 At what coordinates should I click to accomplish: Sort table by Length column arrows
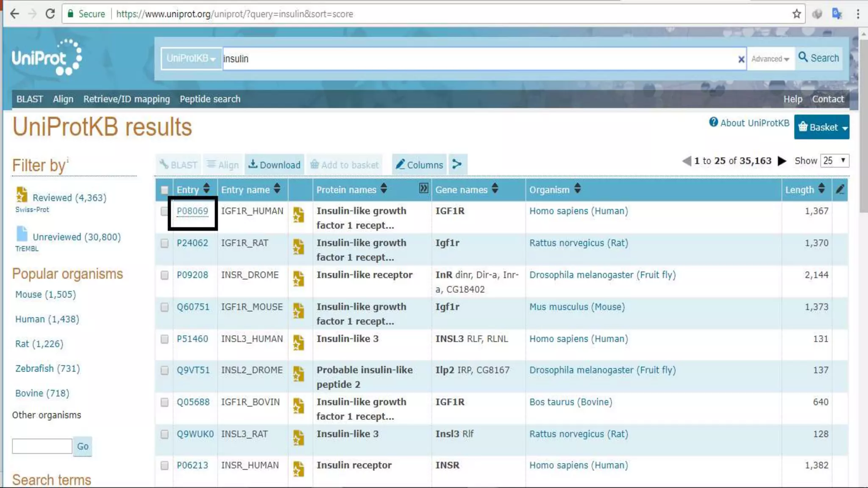tap(821, 189)
